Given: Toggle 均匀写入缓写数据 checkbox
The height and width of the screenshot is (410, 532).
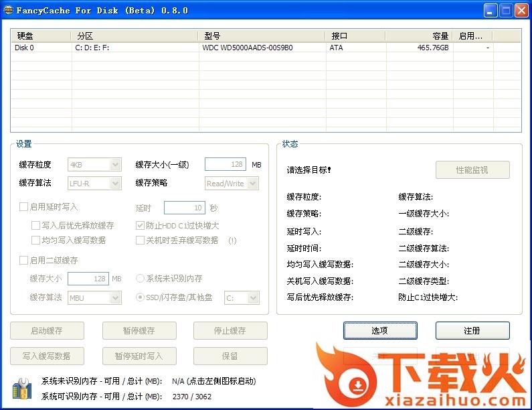Looking at the screenshot, I should [35, 240].
